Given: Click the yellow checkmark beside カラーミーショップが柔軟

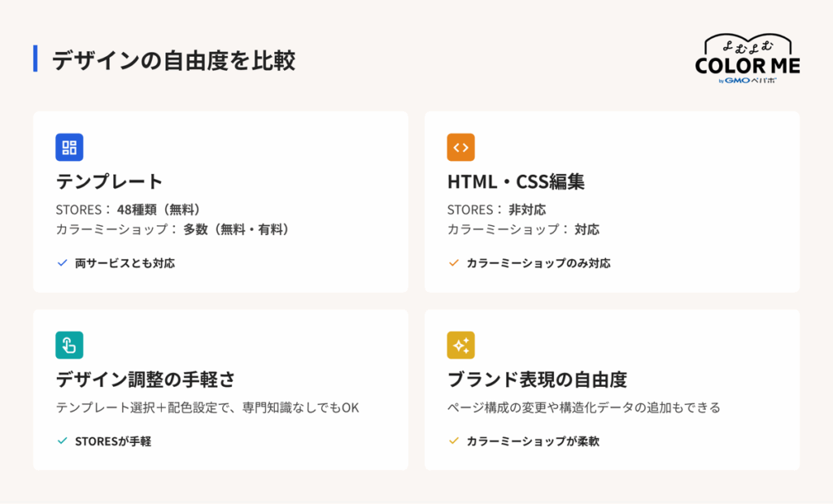Looking at the screenshot, I should 454,441.
